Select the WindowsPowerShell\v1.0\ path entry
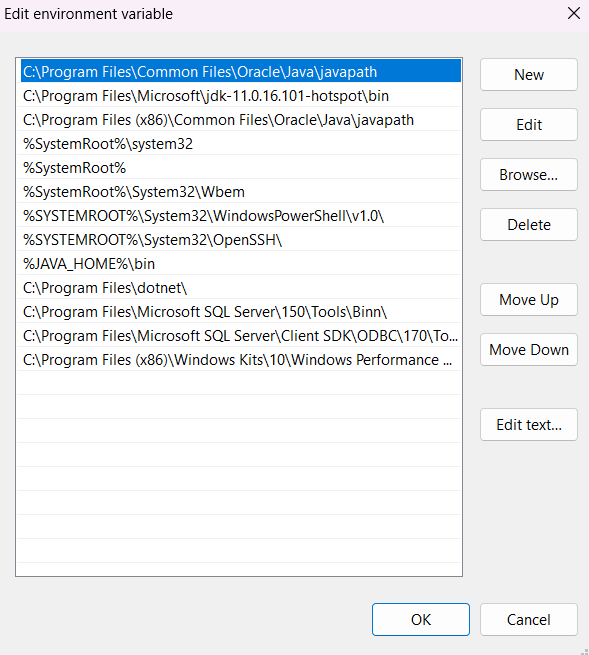This screenshot has height=655, width=589. pos(239,216)
